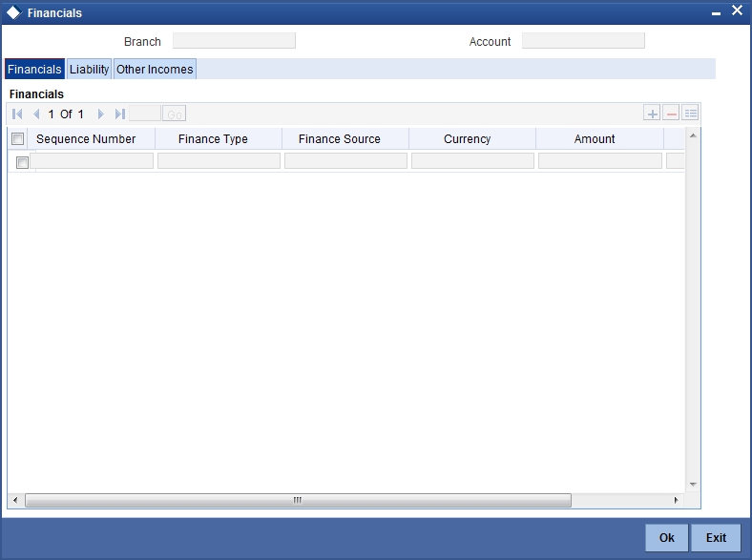Image resolution: width=752 pixels, height=560 pixels.
Task: Click the Account input field
Action: 583,41
